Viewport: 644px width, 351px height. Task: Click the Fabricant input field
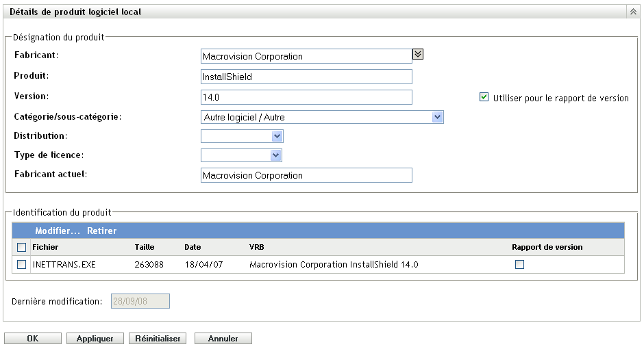pyautogui.click(x=306, y=56)
